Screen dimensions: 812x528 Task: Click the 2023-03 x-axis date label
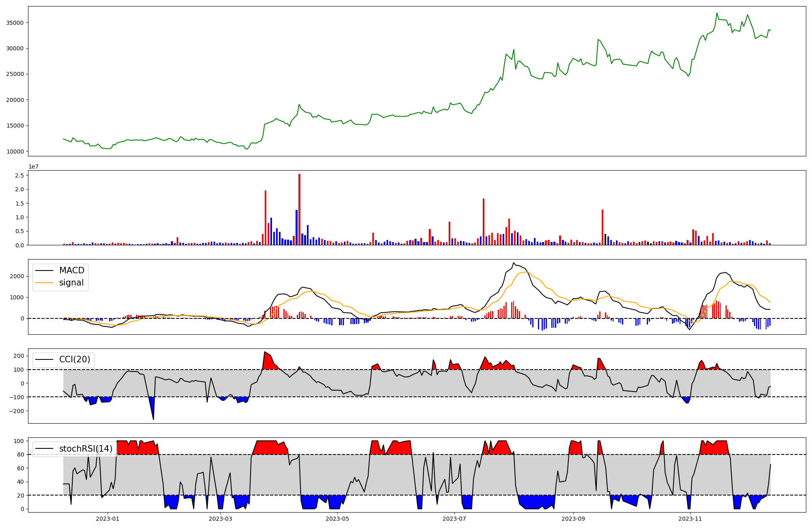(220, 519)
